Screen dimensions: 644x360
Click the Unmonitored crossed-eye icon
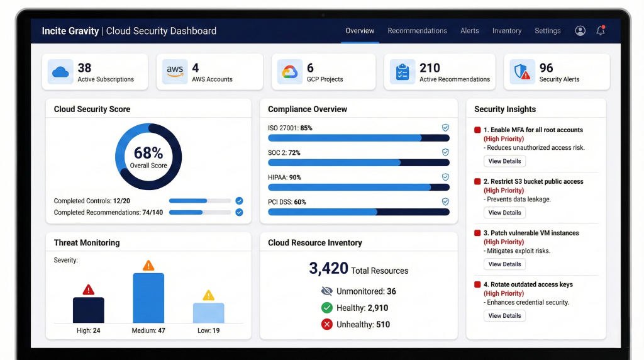(326, 291)
